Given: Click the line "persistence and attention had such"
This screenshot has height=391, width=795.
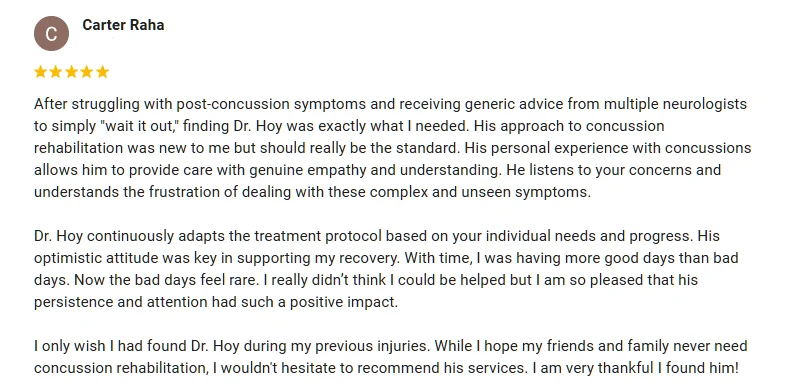Looking at the screenshot, I should pos(216,302).
